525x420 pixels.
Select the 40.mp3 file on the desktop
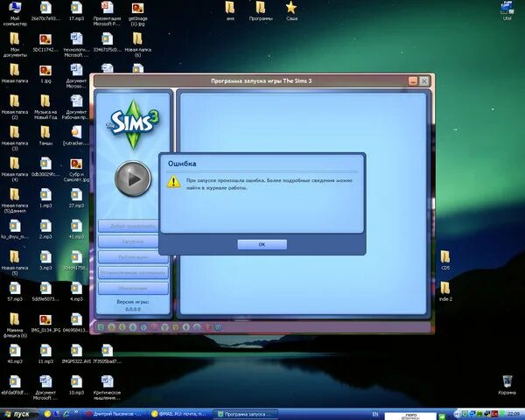(x=15, y=354)
